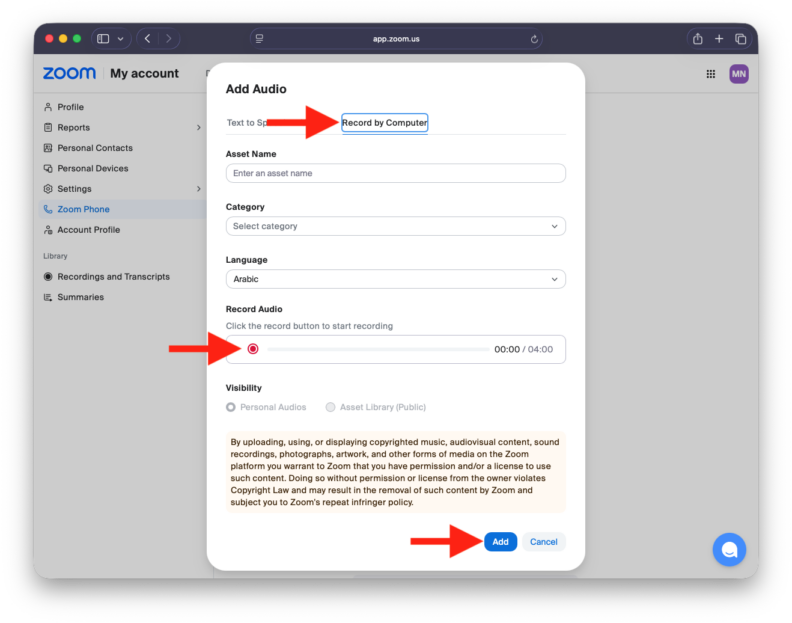Screen dimensions: 792x623
Task: Toggle the Safari sidebar icon
Action: [103, 39]
